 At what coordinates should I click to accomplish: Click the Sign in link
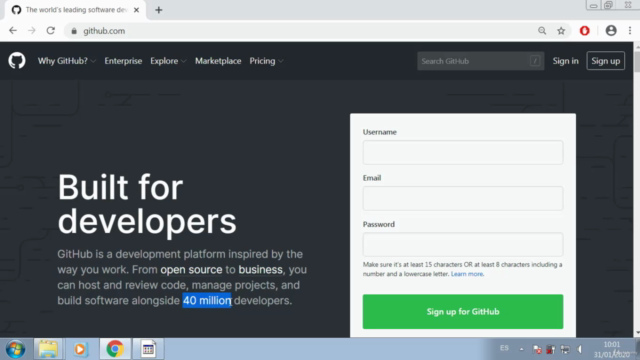[x=565, y=61]
